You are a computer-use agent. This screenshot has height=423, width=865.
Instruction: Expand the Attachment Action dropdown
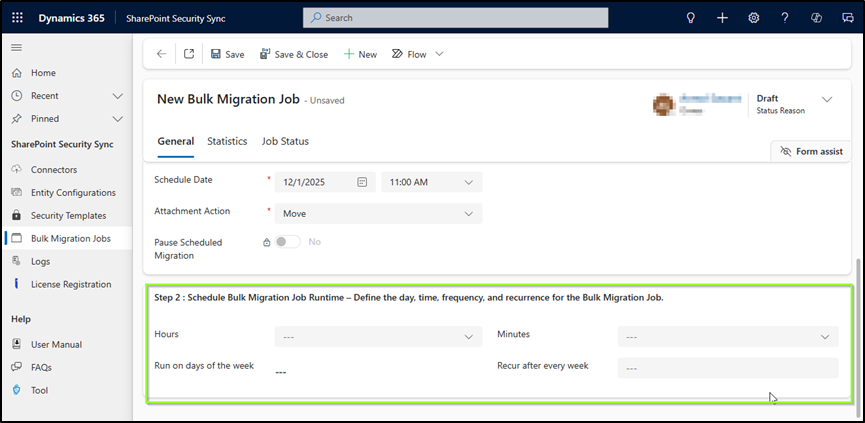(469, 213)
